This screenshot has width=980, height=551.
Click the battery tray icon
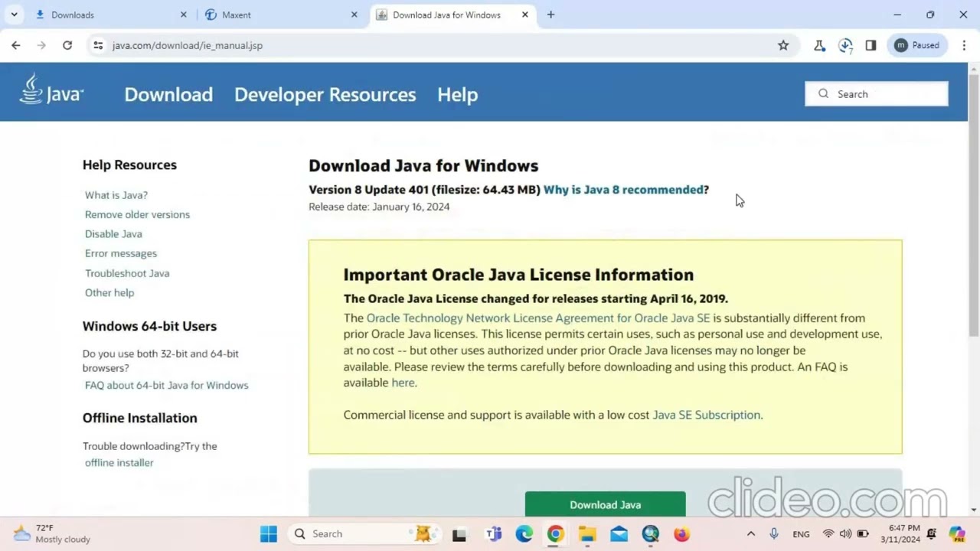tap(863, 533)
